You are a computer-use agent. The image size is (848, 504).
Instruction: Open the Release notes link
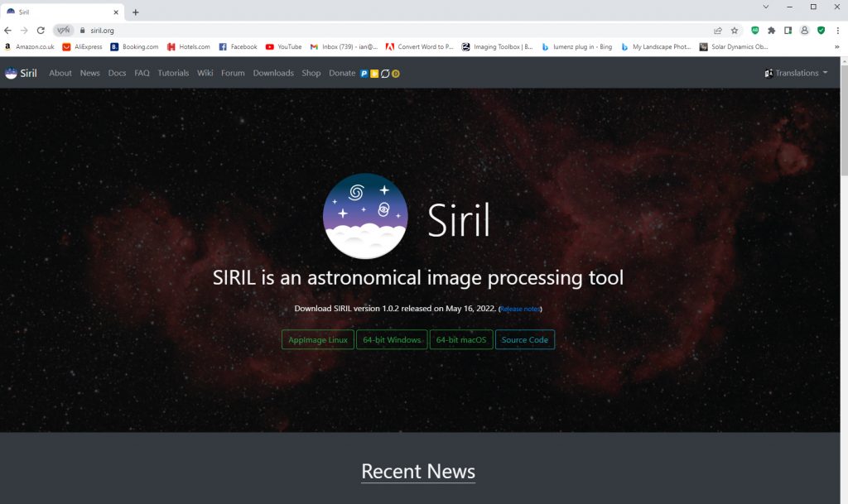click(x=520, y=309)
